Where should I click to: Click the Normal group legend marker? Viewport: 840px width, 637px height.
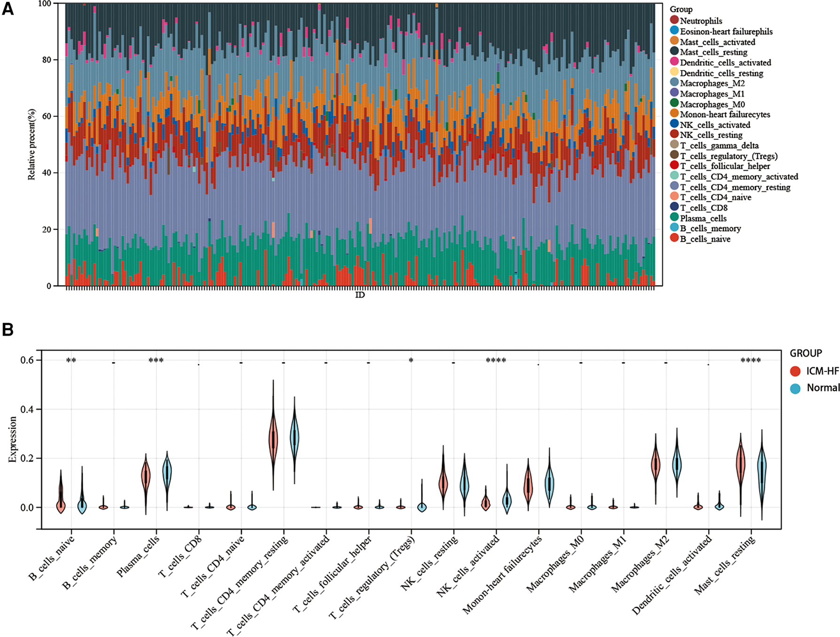[795, 388]
